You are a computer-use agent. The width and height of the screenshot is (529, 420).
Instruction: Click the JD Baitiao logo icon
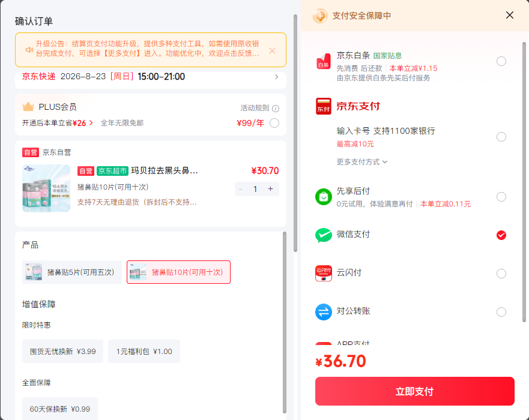click(323, 61)
